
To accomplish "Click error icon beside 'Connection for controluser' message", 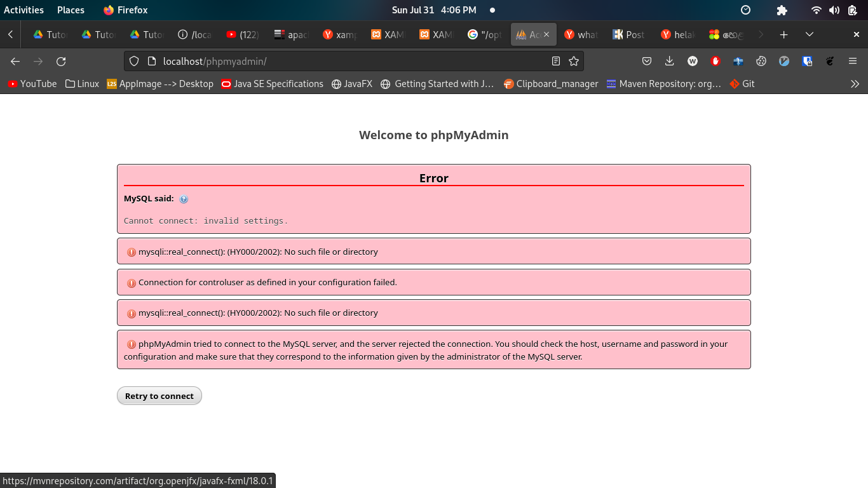I will click(132, 283).
